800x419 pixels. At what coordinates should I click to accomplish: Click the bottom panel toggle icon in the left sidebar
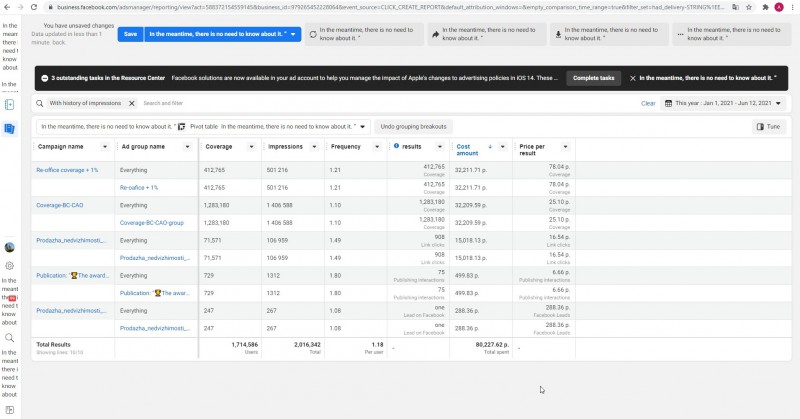click(9, 410)
